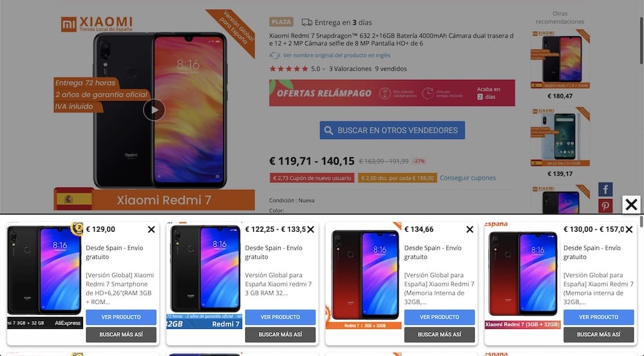644x356 pixels.
Task: Open the Conseguir cupones link
Action: tap(468, 178)
